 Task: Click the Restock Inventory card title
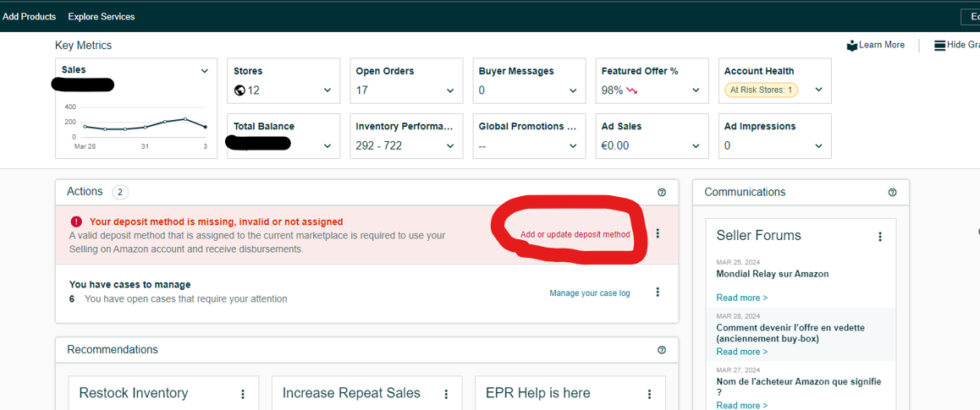point(133,393)
